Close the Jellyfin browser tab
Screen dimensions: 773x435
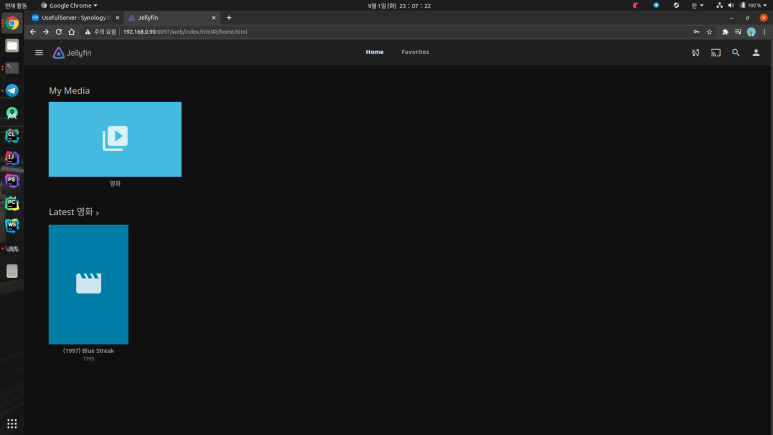pos(213,18)
